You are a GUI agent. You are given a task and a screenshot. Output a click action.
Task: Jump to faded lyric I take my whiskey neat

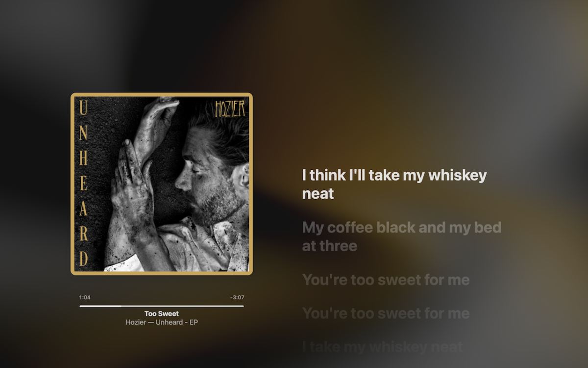(382, 347)
